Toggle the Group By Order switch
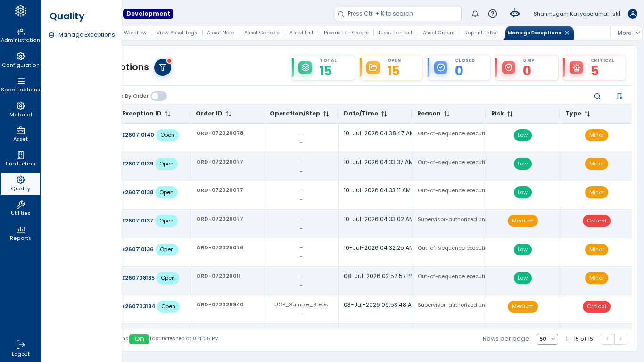The width and height of the screenshot is (644, 362). (158, 96)
